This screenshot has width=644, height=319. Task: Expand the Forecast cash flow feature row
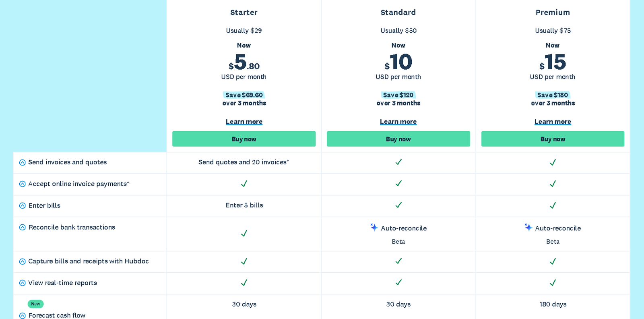(22, 315)
